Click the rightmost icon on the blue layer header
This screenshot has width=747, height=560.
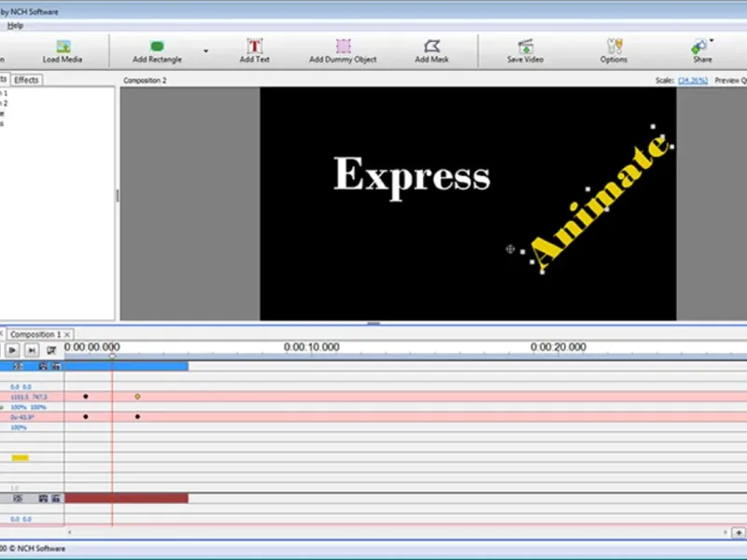pos(56,366)
